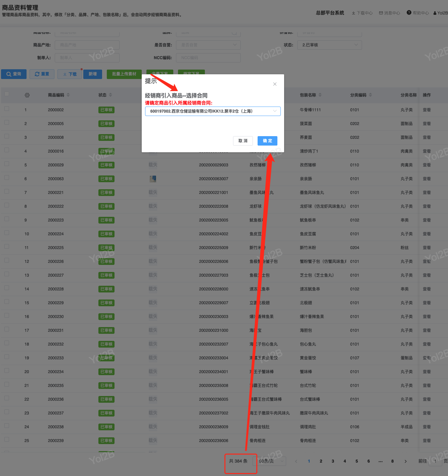Click 查看 for product 2000005
The height and width of the screenshot is (476, 448).
tap(427, 124)
